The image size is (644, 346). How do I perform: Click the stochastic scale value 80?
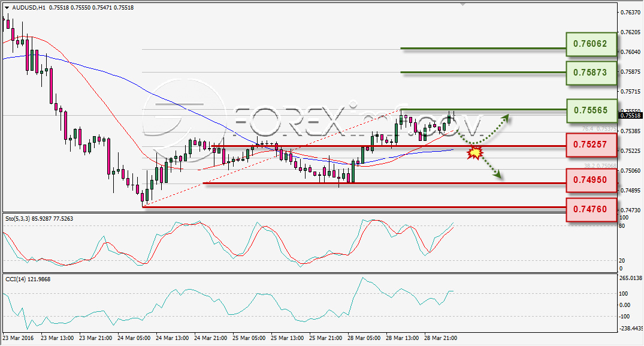(622, 226)
